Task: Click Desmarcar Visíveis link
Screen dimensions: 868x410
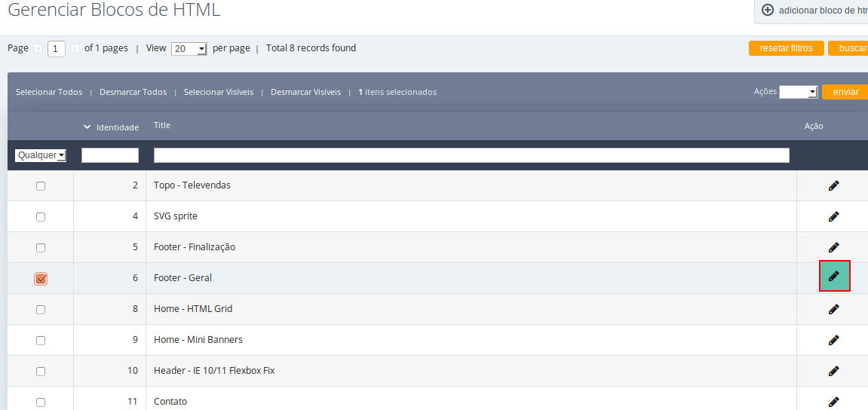Action: [x=305, y=92]
